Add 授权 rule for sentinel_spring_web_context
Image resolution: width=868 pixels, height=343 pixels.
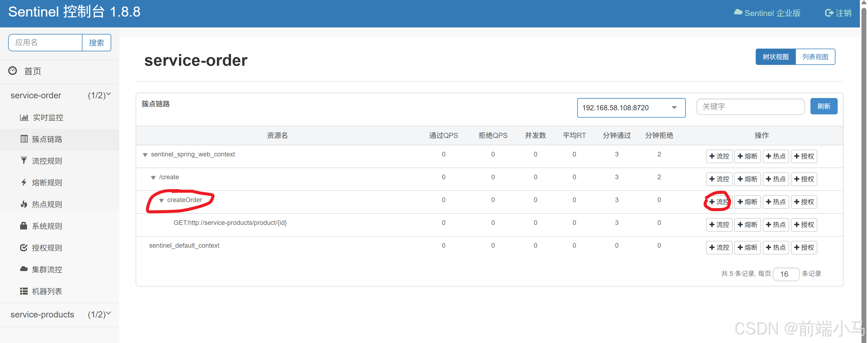pyautogui.click(x=804, y=156)
